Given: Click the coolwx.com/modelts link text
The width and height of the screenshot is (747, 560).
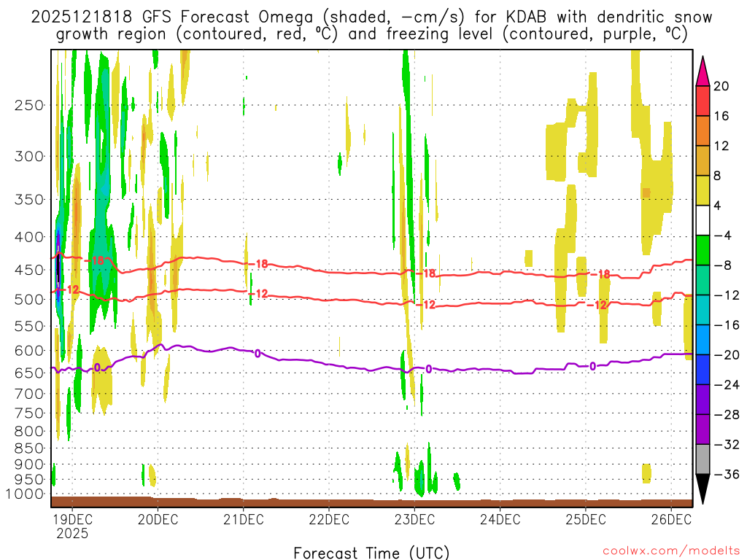Looking at the screenshot, I should tap(671, 551).
